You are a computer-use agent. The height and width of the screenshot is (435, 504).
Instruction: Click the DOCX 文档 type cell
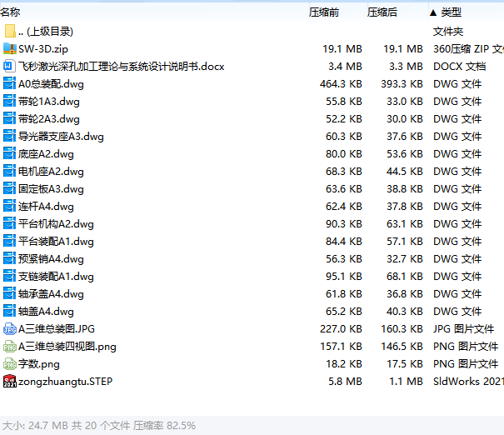click(x=459, y=66)
